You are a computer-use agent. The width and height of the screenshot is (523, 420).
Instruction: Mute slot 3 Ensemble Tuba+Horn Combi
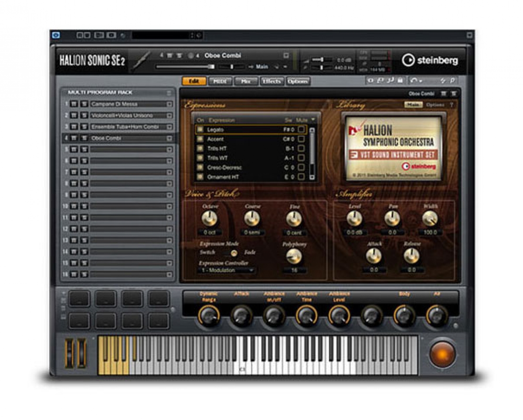point(74,127)
